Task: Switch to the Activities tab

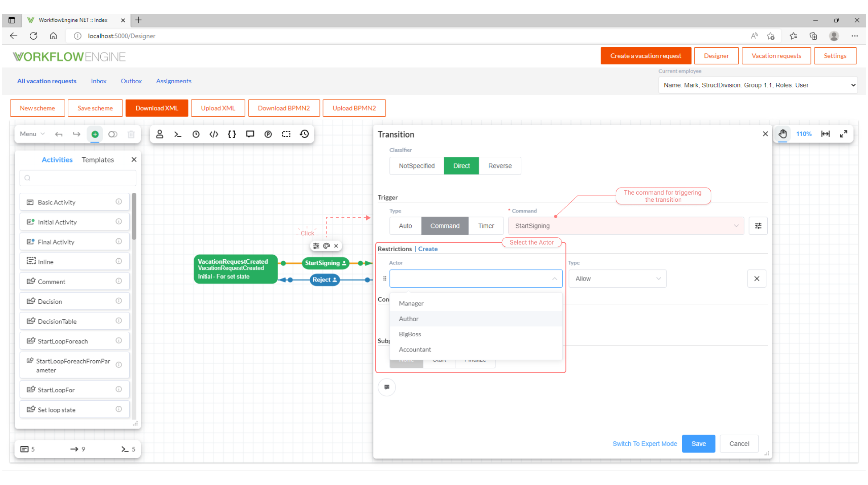Action: pos(57,159)
